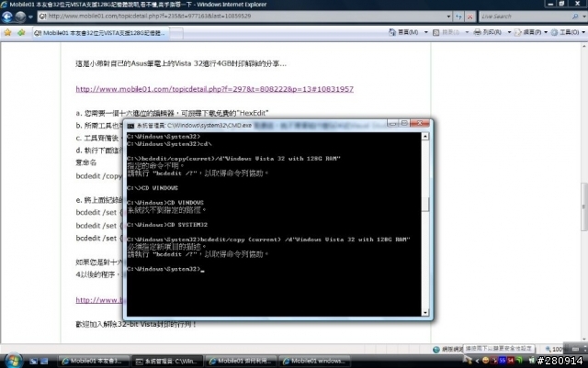This screenshot has width=588, height=368.
Task: Minimize the CMD.exe window
Action: 392,123
